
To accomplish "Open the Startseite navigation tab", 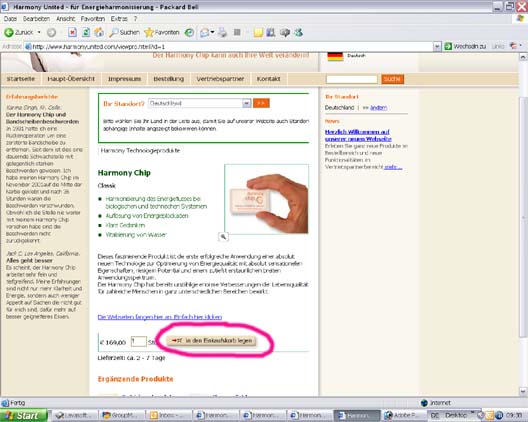I will click(21, 79).
